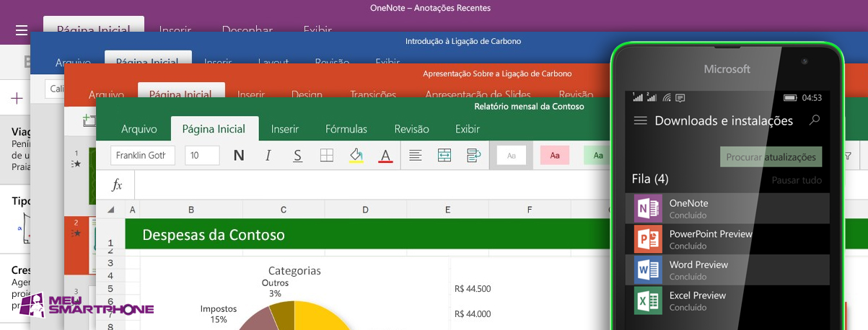Click the phone battery status indicator
The image size is (868, 330).
coord(791,97)
